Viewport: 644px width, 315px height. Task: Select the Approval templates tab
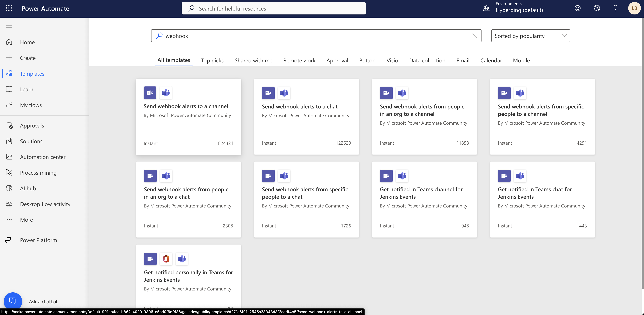point(337,61)
